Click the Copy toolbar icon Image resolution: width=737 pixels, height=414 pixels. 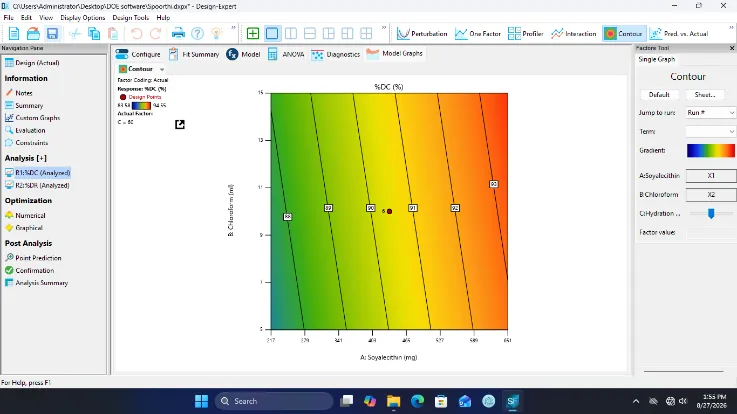coord(94,33)
